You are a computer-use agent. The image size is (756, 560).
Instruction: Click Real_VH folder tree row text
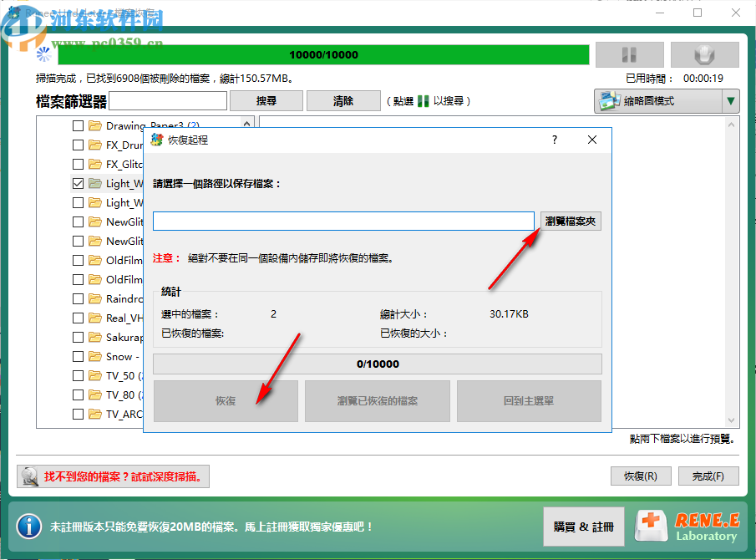124,318
